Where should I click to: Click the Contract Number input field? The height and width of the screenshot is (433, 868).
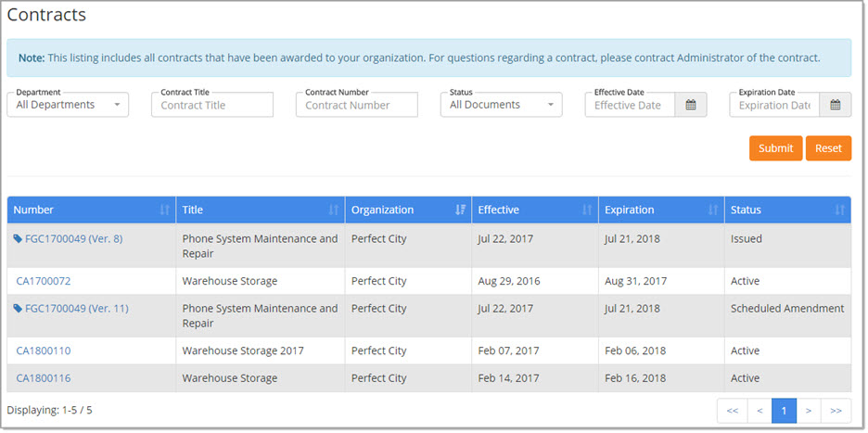(x=357, y=105)
